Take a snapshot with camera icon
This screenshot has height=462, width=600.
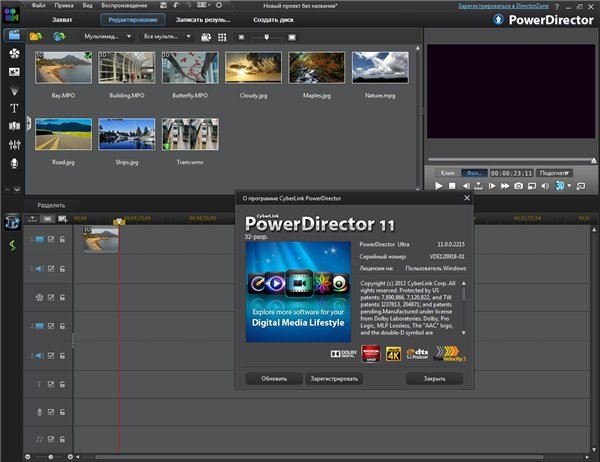click(x=518, y=186)
